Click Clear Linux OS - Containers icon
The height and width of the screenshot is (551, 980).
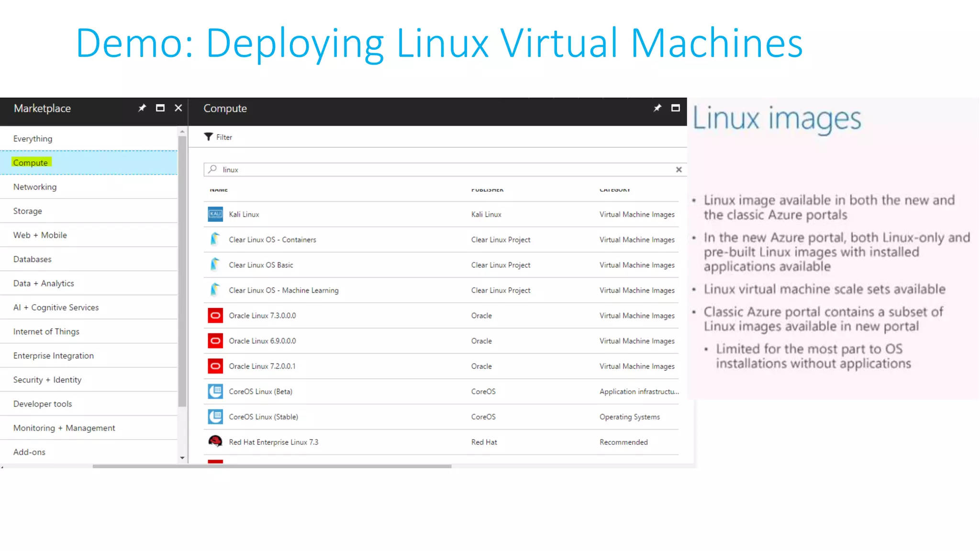tap(215, 239)
